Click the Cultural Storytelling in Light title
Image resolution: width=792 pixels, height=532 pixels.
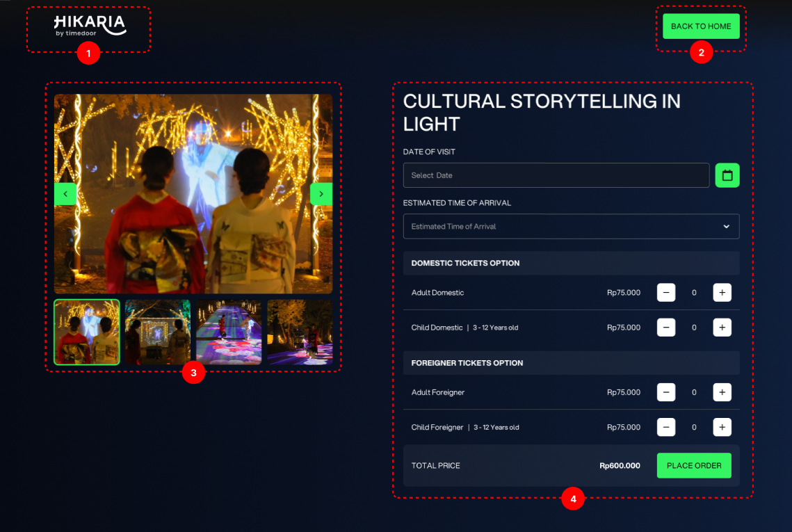pos(542,112)
